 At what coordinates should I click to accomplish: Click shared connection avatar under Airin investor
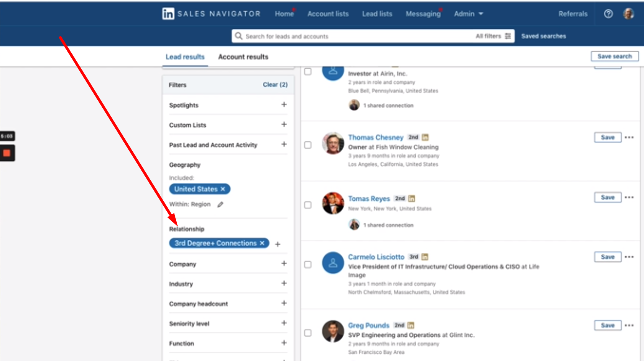tap(354, 105)
